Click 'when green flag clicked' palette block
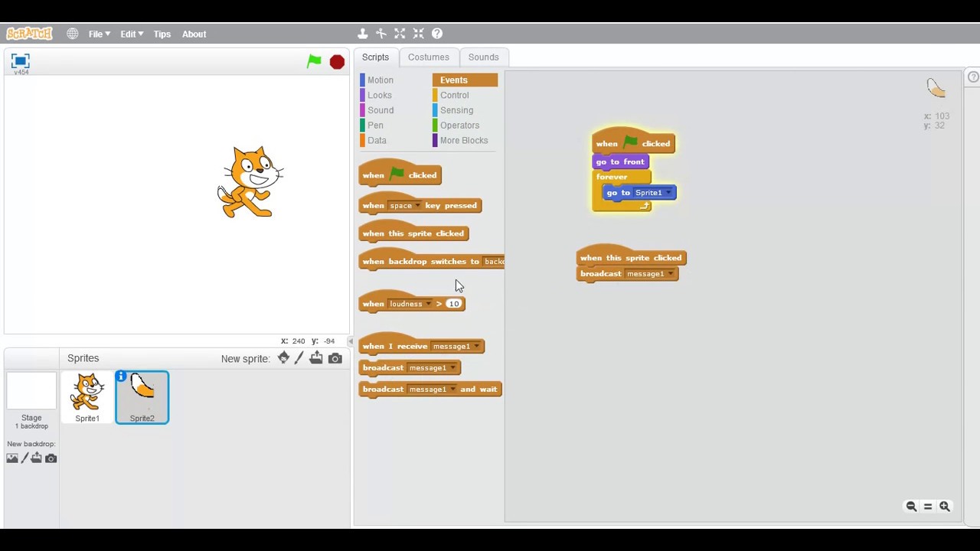This screenshot has height=551, width=980. [x=400, y=175]
